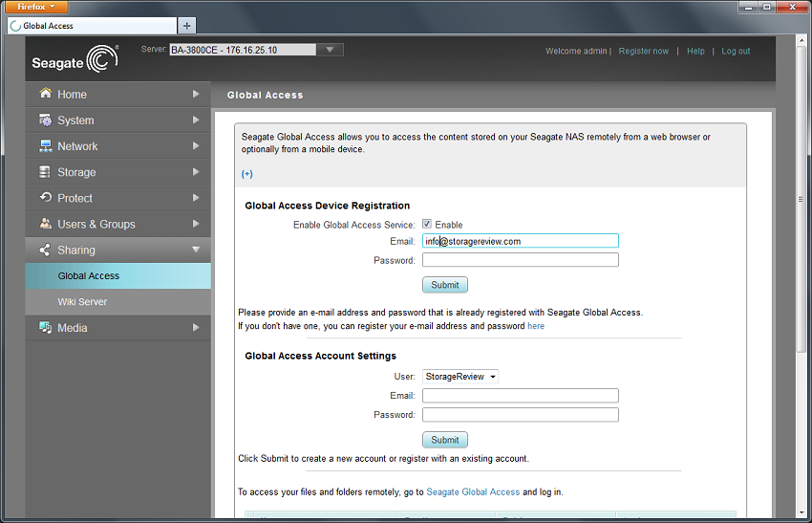This screenshot has width=812, height=523.
Task: Click the Server name text field
Action: click(x=243, y=50)
